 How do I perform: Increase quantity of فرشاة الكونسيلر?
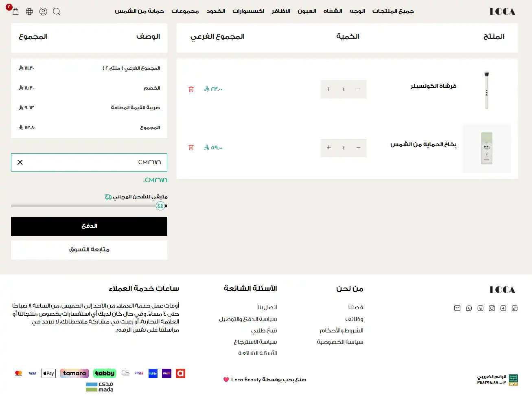tap(329, 89)
